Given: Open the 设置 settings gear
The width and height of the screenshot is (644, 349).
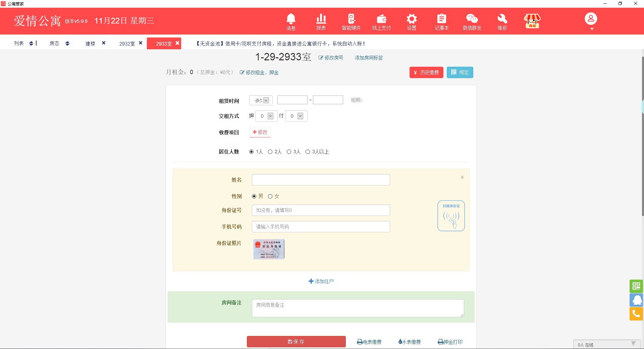Looking at the screenshot, I should tap(412, 22).
